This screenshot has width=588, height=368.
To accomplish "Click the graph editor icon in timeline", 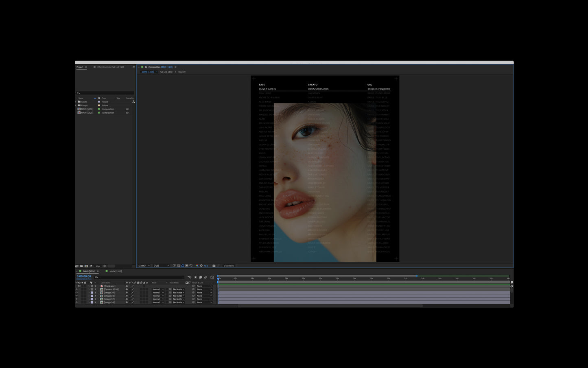I will point(212,277).
